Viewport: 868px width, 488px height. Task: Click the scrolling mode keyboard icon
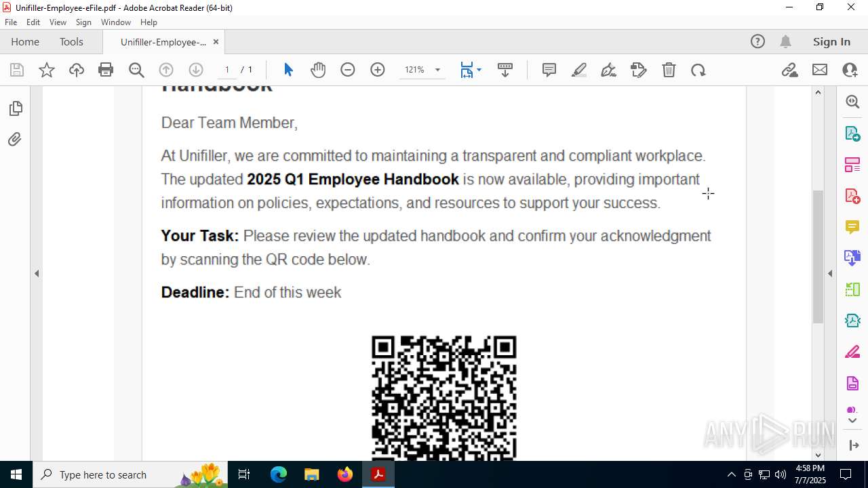pos(505,70)
